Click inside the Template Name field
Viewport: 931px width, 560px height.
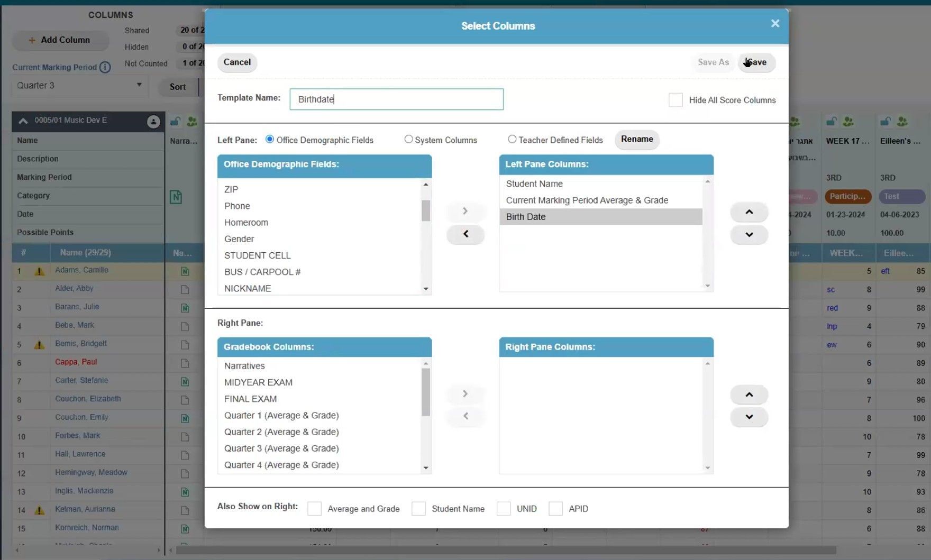coord(396,99)
